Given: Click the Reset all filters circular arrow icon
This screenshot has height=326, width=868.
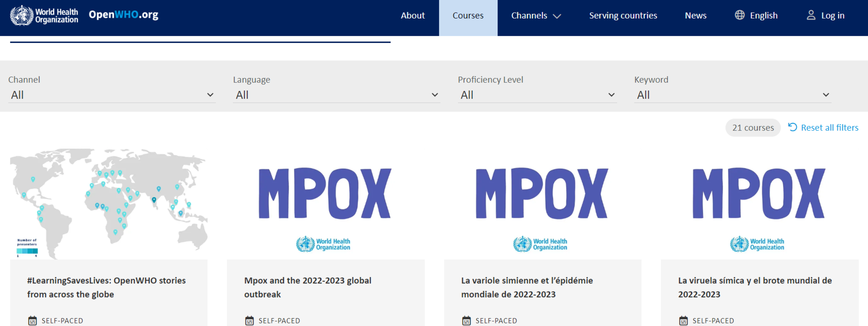Looking at the screenshot, I should [792, 127].
